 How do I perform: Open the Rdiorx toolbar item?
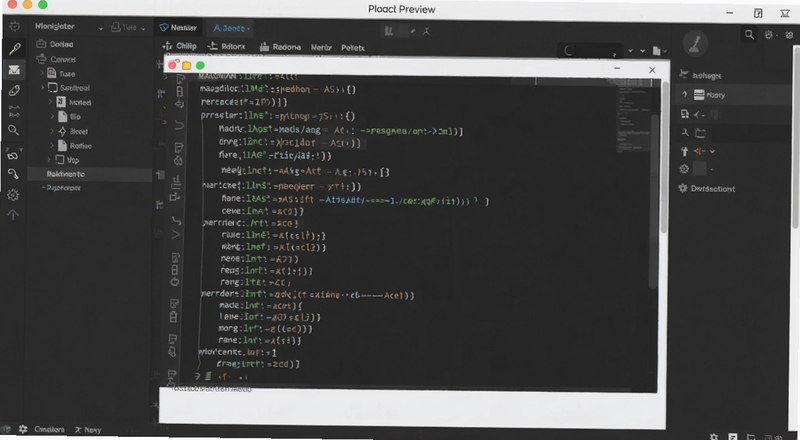[227, 46]
